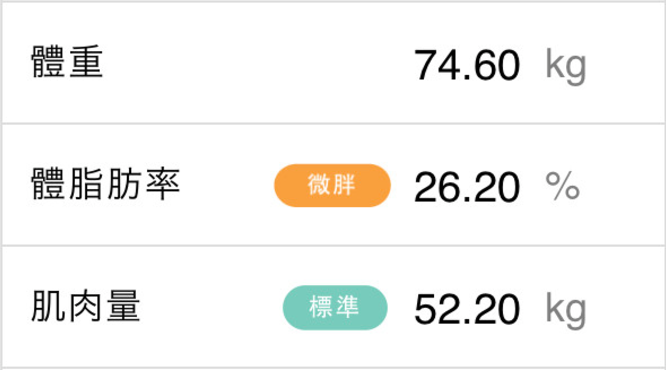The width and height of the screenshot is (666, 370).
Task: Click divider line above the 肌肉量 row
Action: pyautogui.click(x=333, y=246)
